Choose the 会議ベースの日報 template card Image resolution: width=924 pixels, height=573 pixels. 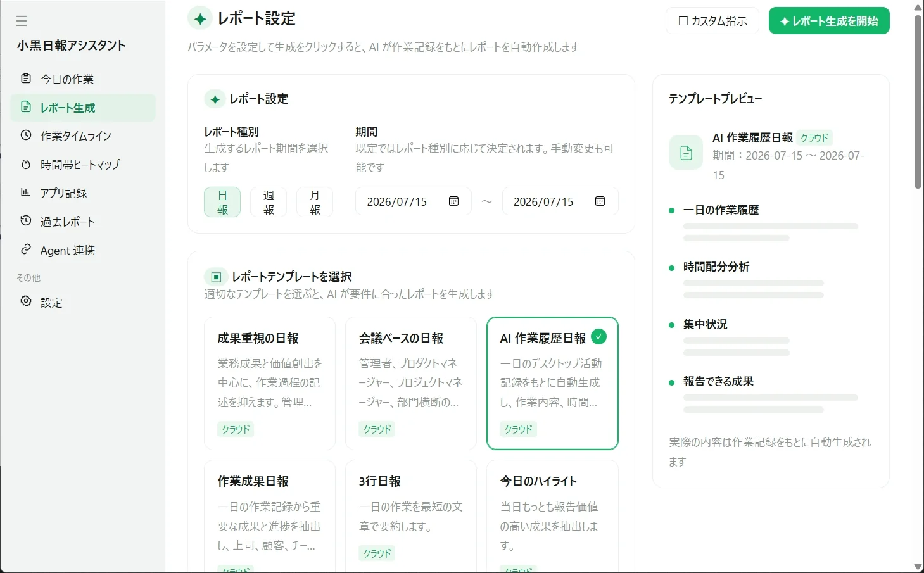coord(411,383)
